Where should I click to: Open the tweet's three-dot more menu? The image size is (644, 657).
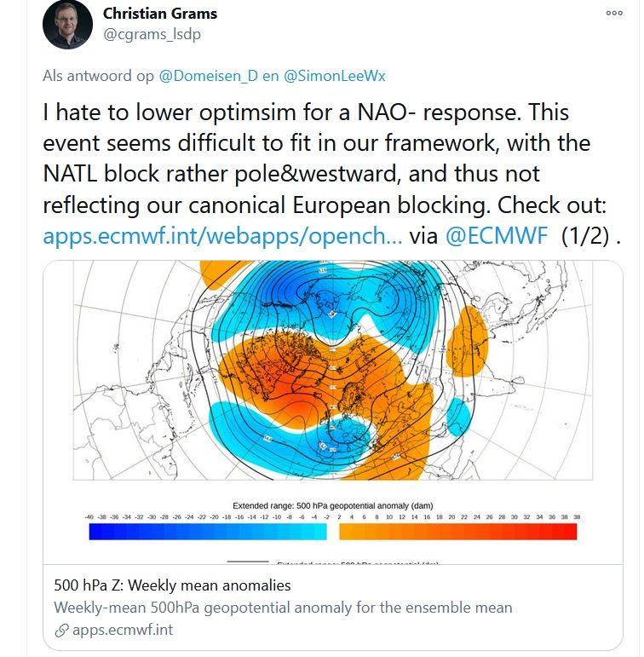pos(614,13)
